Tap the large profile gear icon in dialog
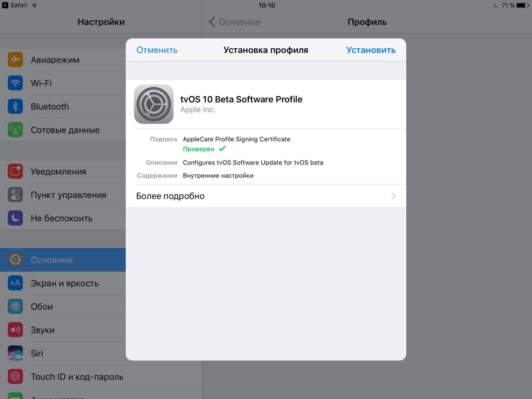 tap(154, 104)
